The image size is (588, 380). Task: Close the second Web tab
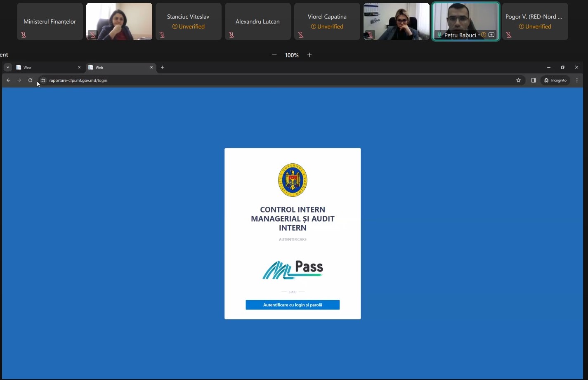(x=151, y=67)
